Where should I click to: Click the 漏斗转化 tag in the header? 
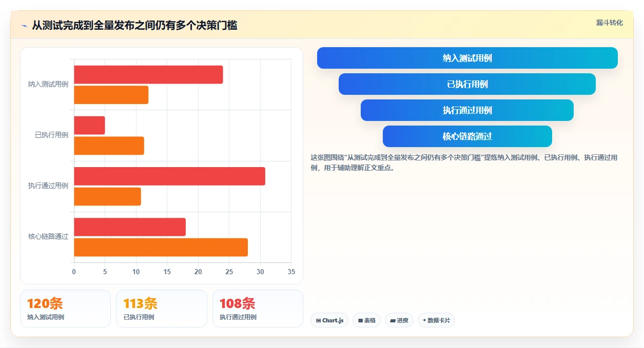[x=609, y=23]
